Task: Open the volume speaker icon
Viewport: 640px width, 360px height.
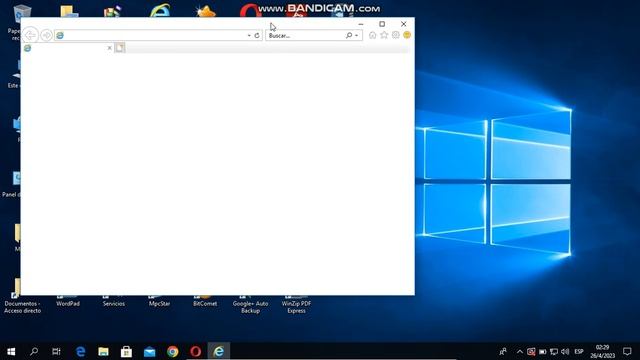Action: (x=565, y=351)
